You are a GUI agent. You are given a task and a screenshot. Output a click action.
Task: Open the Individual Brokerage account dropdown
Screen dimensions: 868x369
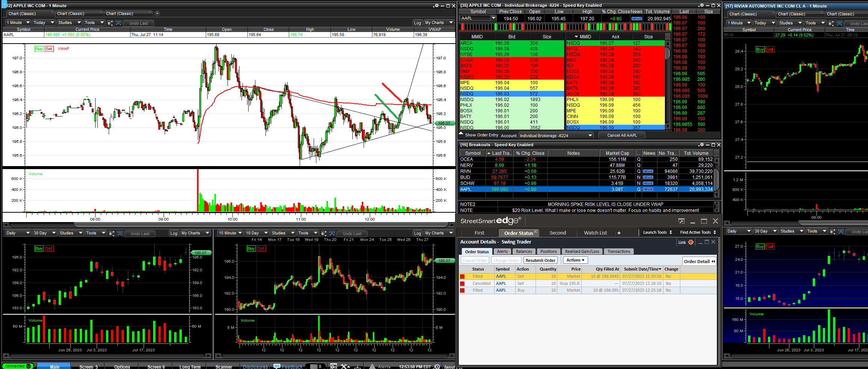pos(556,136)
